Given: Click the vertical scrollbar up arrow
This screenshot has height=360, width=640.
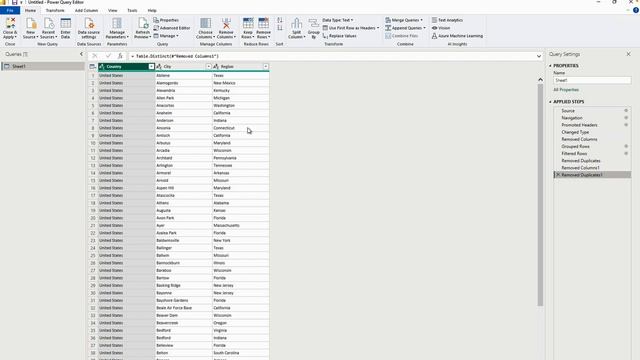Looking at the screenshot, I should click(x=540, y=80).
